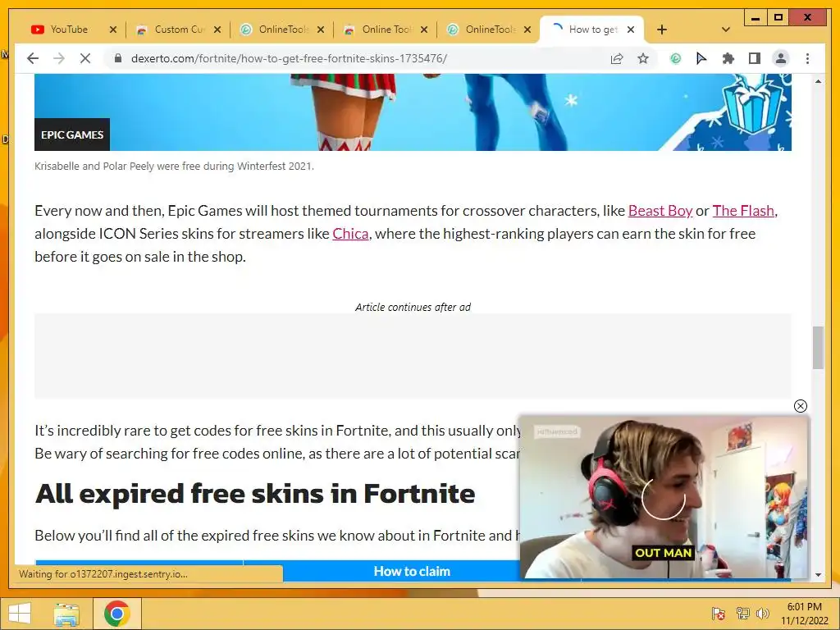Close the YouTube tab
840x630 pixels.
point(113,30)
